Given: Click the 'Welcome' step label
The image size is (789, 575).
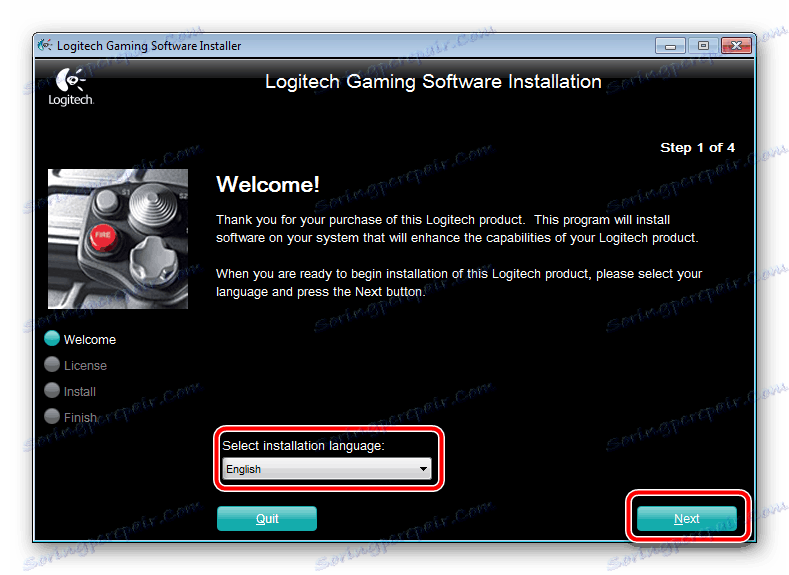Looking at the screenshot, I should click(90, 340).
